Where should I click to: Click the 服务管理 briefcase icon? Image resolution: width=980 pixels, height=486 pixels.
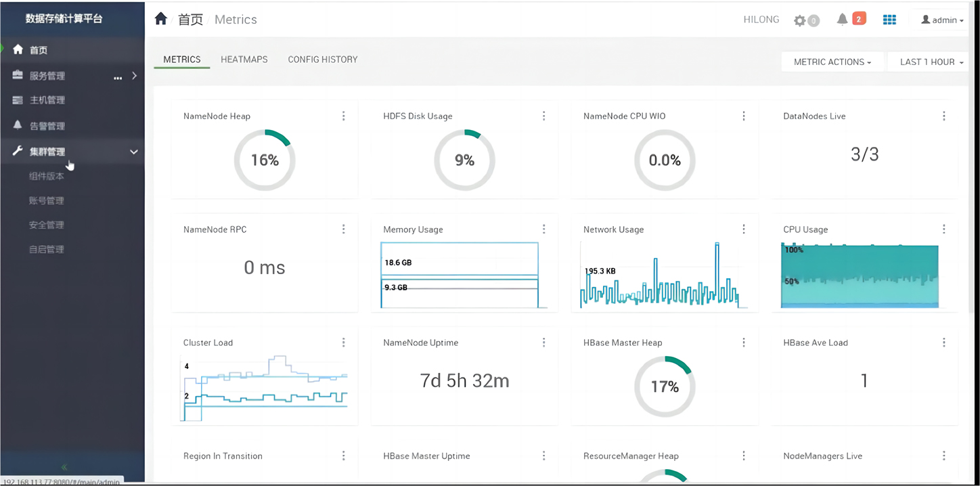[x=18, y=75]
